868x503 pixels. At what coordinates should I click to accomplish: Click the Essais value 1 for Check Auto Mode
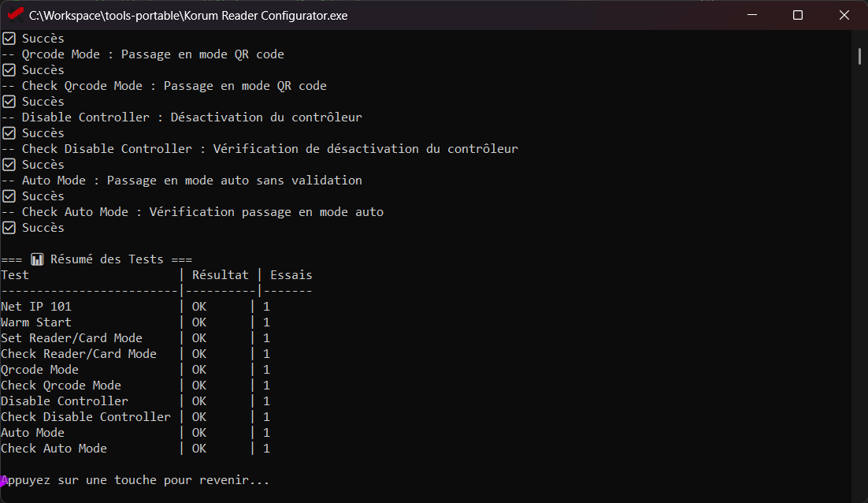266,449
